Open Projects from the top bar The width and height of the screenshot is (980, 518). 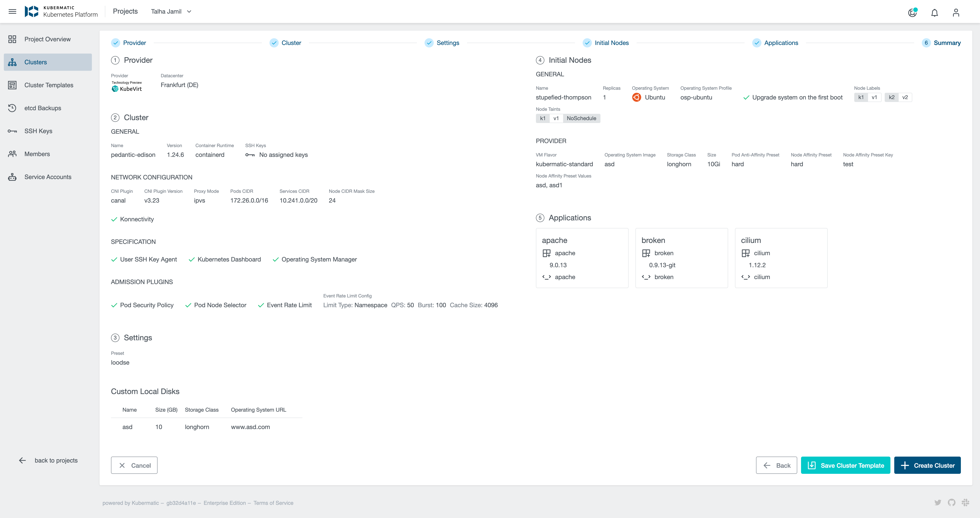pyautogui.click(x=125, y=11)
